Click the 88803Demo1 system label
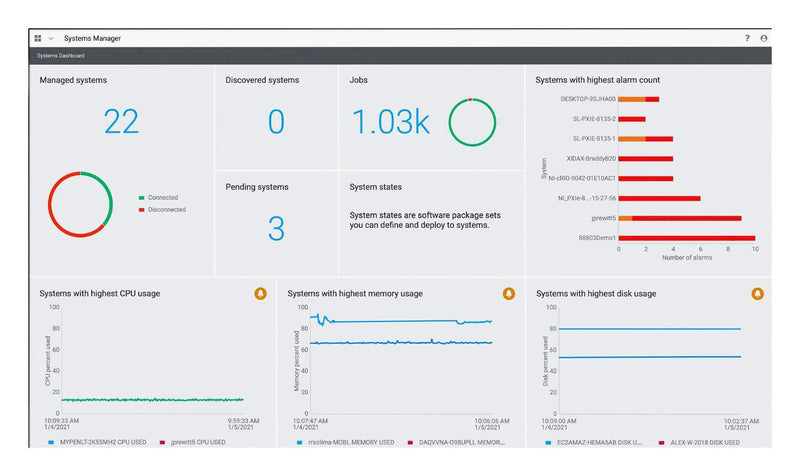Screen dimensions: 800x476 point(597,238)
